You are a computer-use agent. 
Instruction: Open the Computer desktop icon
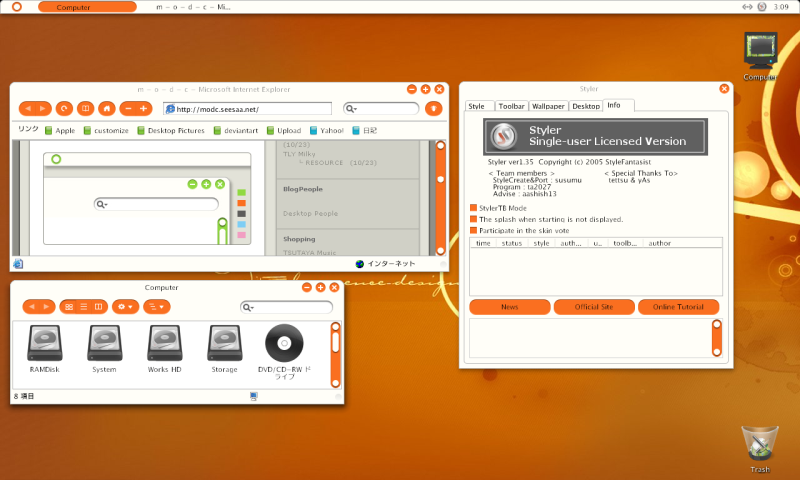click(x=760, y=56)
